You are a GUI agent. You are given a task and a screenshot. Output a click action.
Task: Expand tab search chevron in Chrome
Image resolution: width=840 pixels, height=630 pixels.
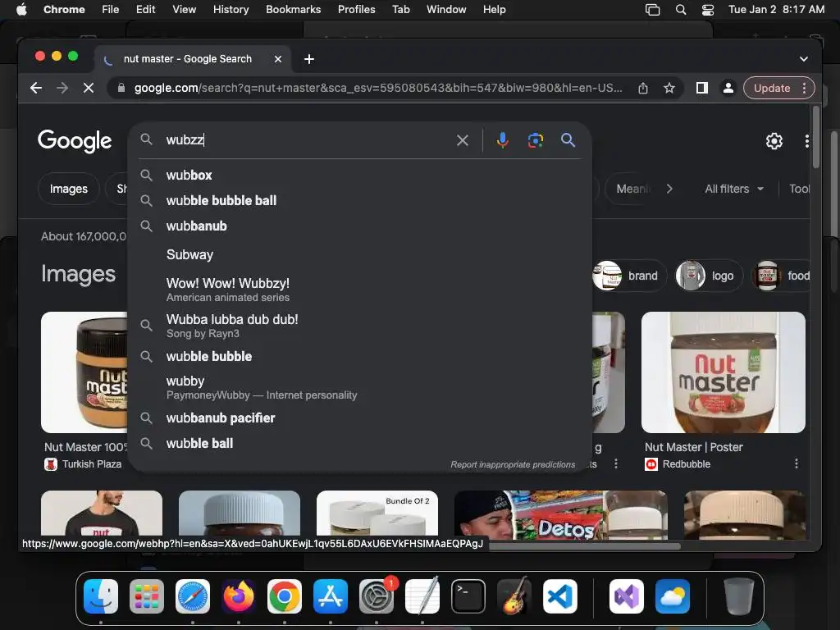804,59
